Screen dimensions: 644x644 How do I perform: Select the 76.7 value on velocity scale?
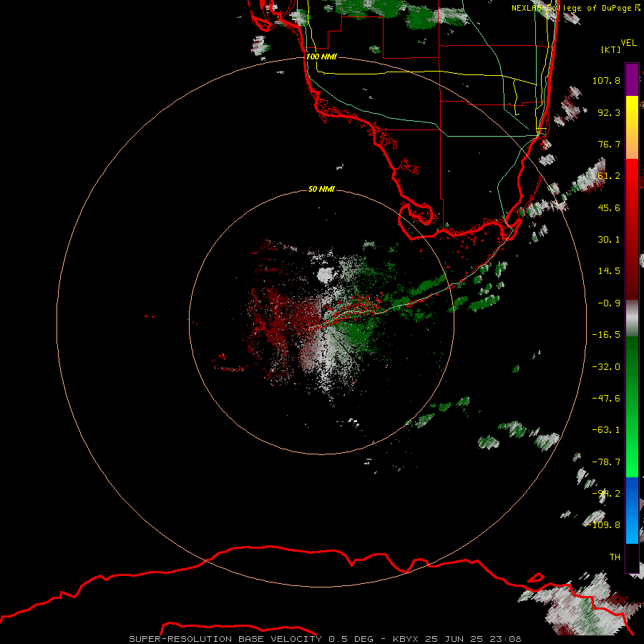tap(609, 144)
